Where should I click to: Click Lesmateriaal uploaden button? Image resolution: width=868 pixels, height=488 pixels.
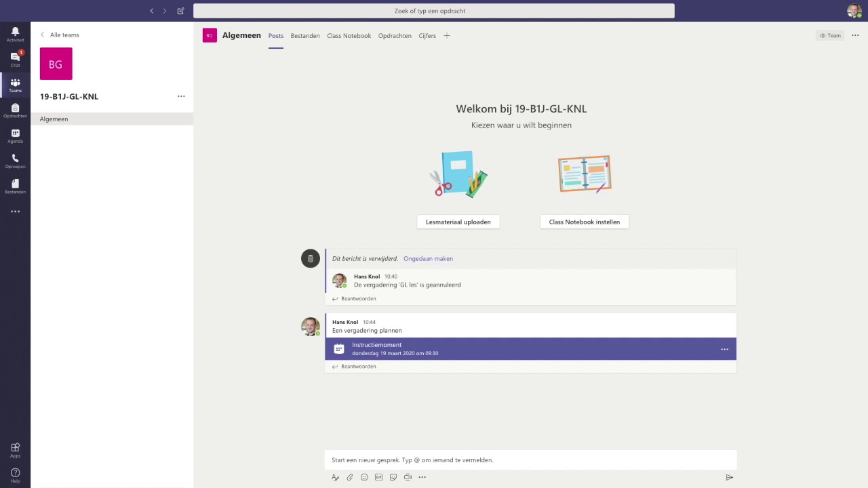click(458, 222)
